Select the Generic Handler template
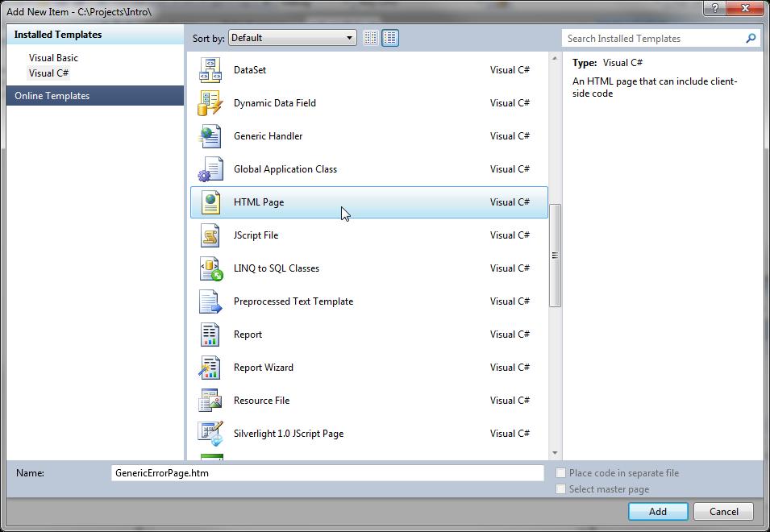Image resolution: width=770 pixels, height=532 pixels. point(368,136)
